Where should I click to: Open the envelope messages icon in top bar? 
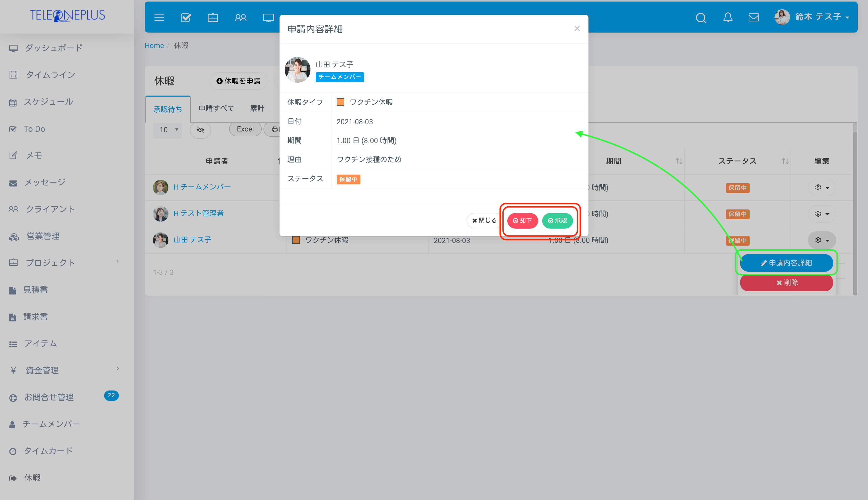pos(754,17)
